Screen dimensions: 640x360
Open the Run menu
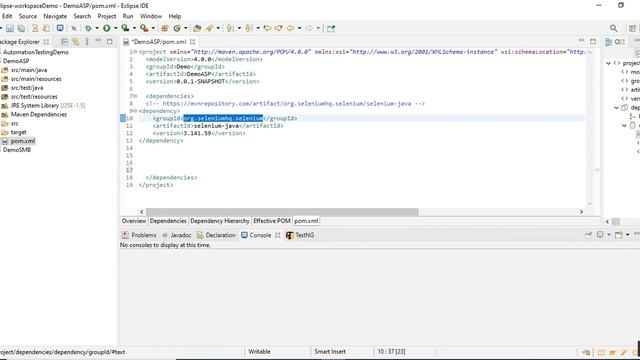click(x=128, y=16)
